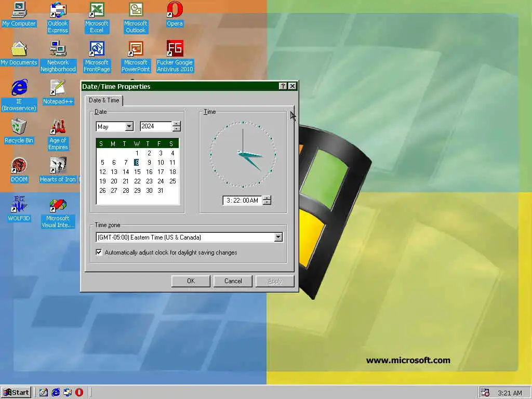The width and height of the screenshot is (532, 399).
Task: Select day 15 in the calendar
Action: tap(137, 171)
